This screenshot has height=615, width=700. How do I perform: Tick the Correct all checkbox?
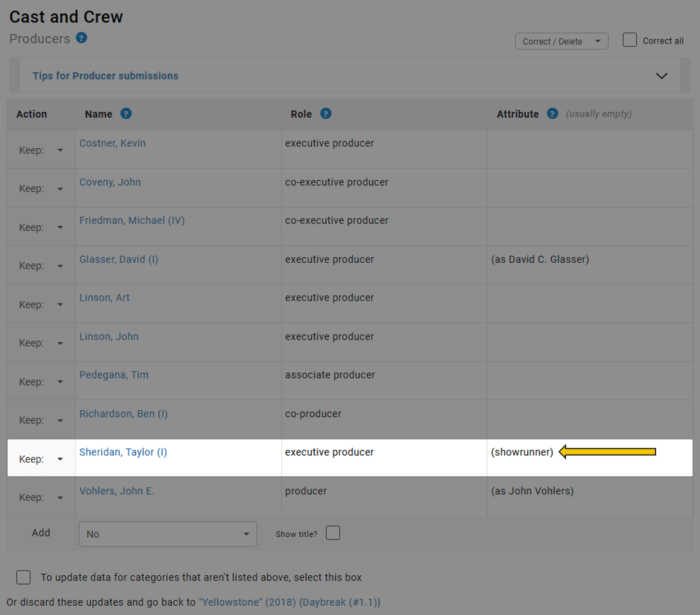click(630, 40)
